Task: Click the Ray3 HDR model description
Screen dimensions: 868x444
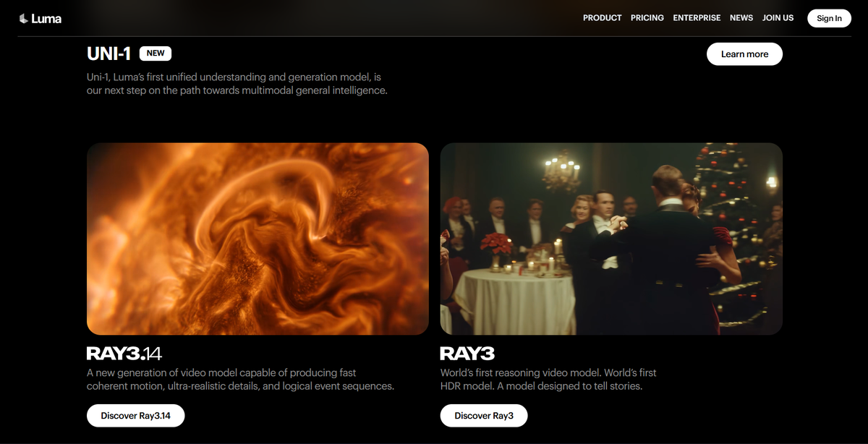Action: [548, 380]
